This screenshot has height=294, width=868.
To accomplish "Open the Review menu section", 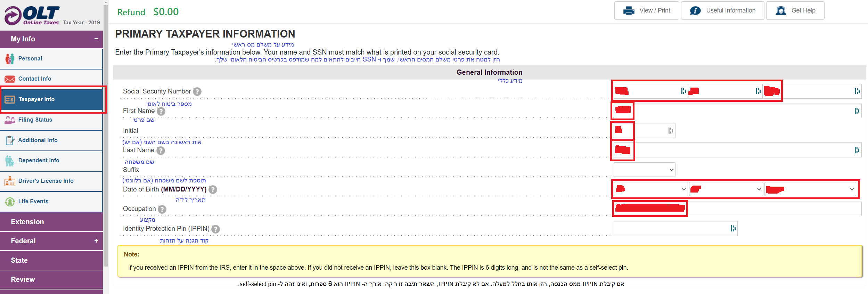I will click(x=51, y=279).
